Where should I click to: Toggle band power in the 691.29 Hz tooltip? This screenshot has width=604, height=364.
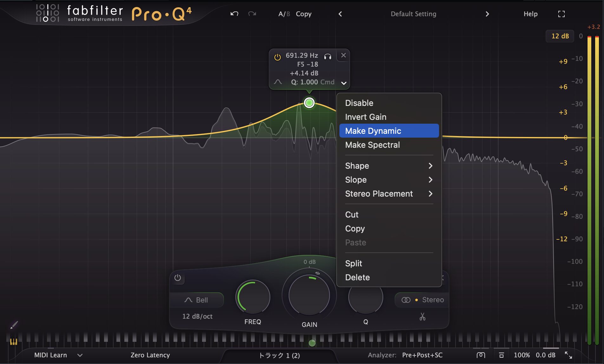(277, 57)
